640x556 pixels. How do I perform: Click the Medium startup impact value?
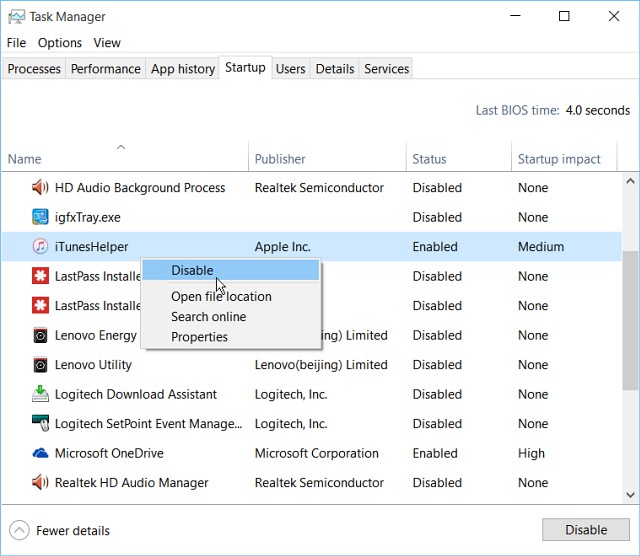(x=541, y=247)
